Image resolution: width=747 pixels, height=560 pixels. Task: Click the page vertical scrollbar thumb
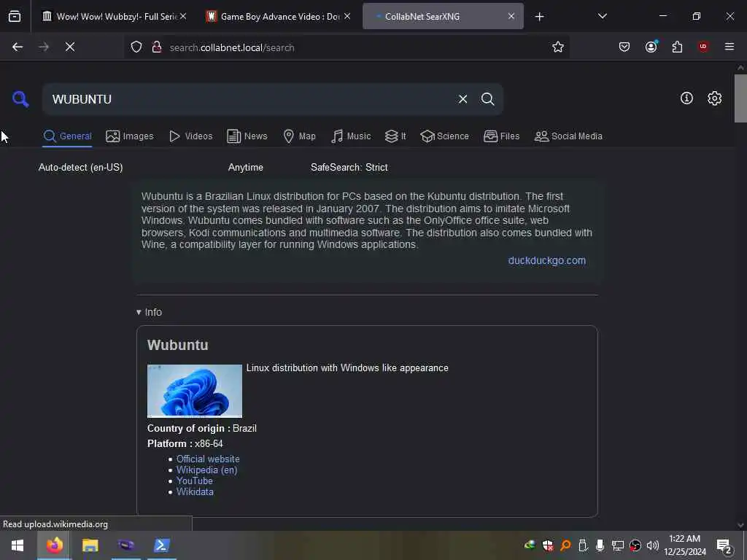click(740, 98)
